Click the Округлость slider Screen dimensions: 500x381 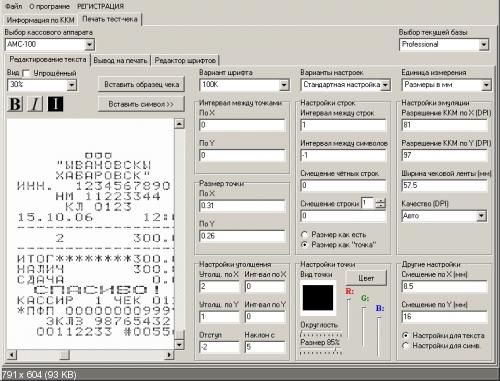321,334
